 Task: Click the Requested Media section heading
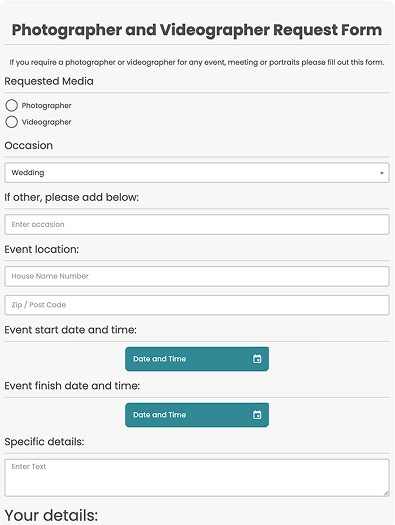click(x=49, y=81)
